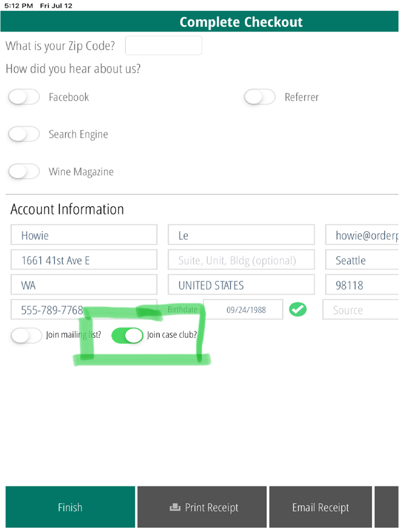The width and height of the screenshot is (399, 532).
Task: Disable the Join case club toggle
Action: [x=127, y=336]
